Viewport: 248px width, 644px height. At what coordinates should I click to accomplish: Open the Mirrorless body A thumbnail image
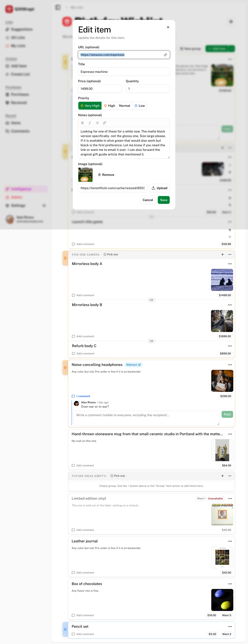222,280
